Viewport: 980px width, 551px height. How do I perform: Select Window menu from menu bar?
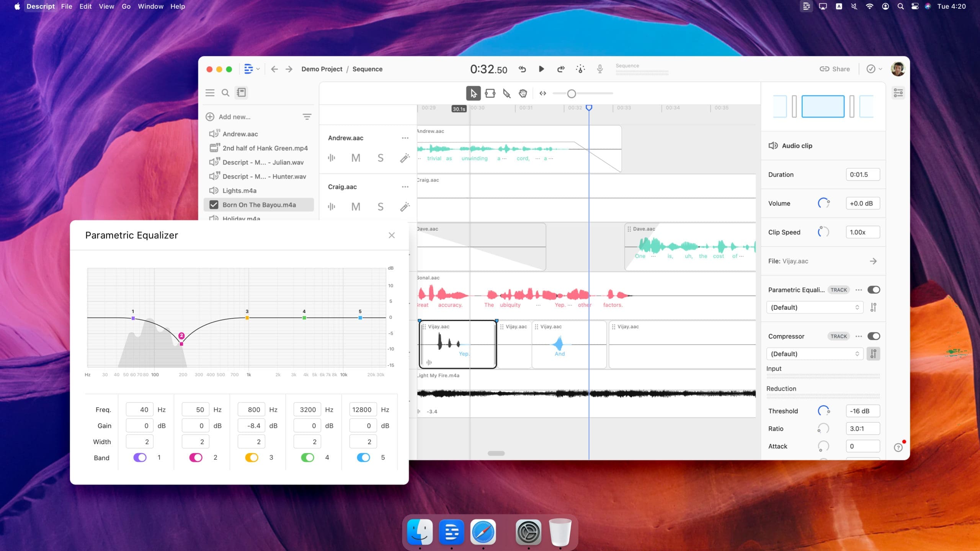click(151, 6)
